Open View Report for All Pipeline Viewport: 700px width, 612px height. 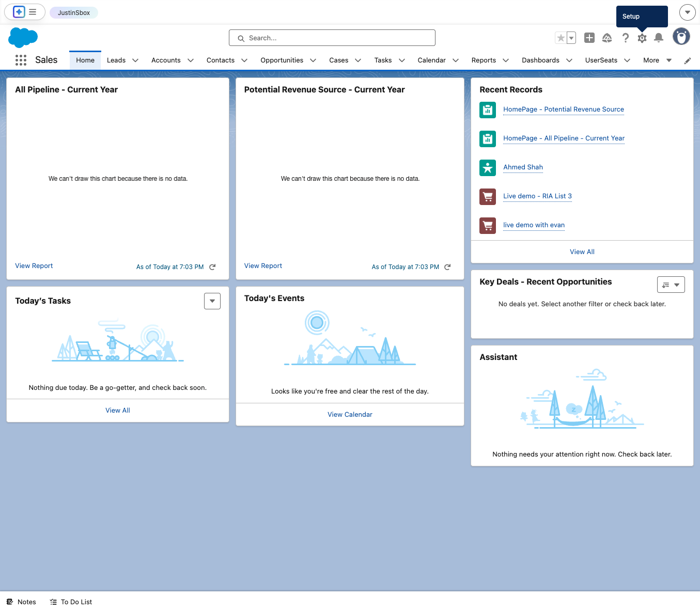point(34,266)
